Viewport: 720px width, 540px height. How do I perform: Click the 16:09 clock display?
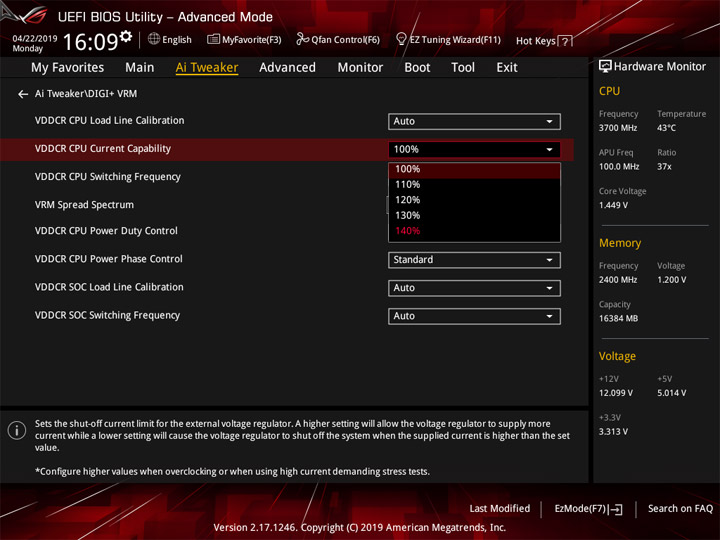[90, 42]
